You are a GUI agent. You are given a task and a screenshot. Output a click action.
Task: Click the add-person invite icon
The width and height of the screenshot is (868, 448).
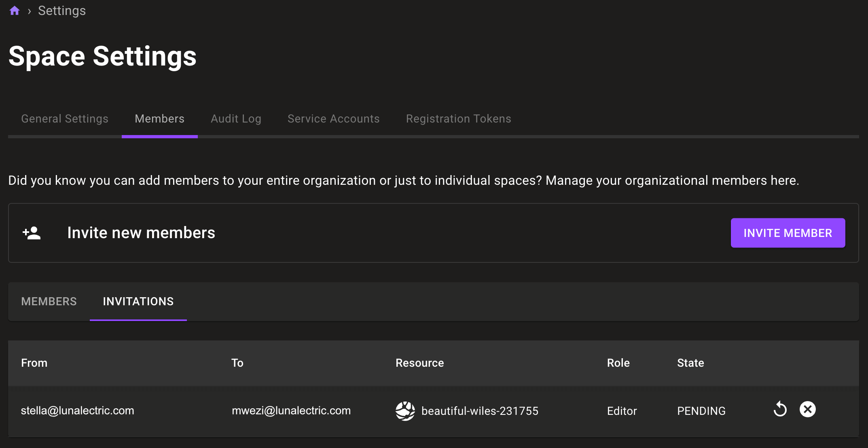coord(32,233)
